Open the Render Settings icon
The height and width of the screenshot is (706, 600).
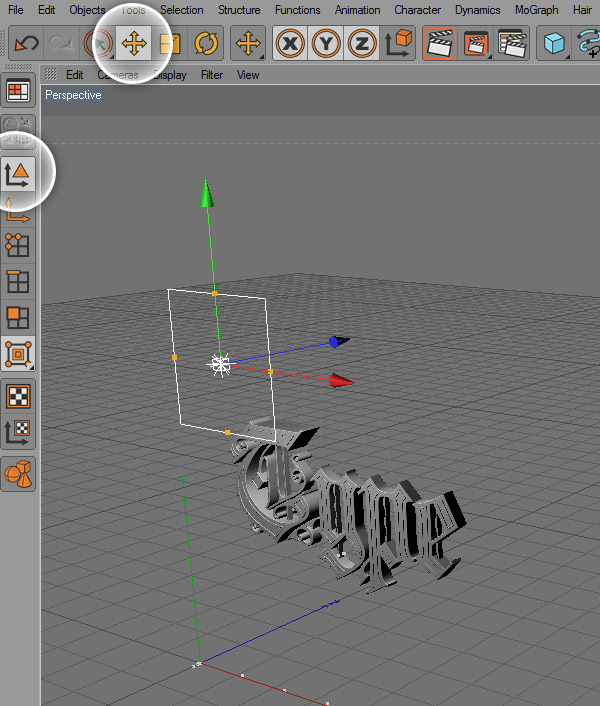(x=512, y=43)
